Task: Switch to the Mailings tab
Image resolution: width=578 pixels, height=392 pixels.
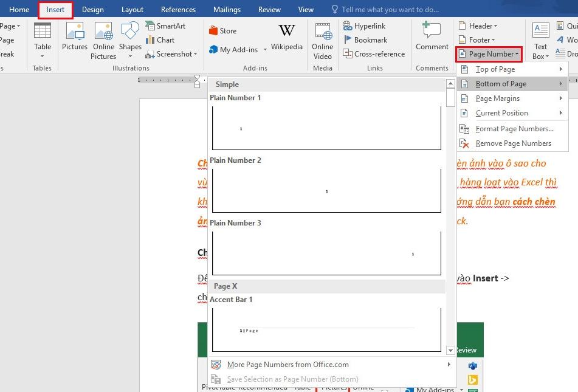Action: [x=227, y=10]
